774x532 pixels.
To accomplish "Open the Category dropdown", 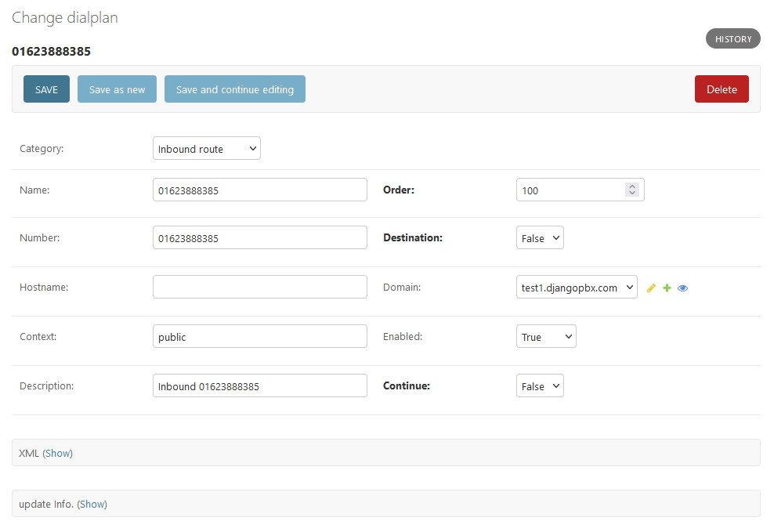I will (x=206, y=149).
